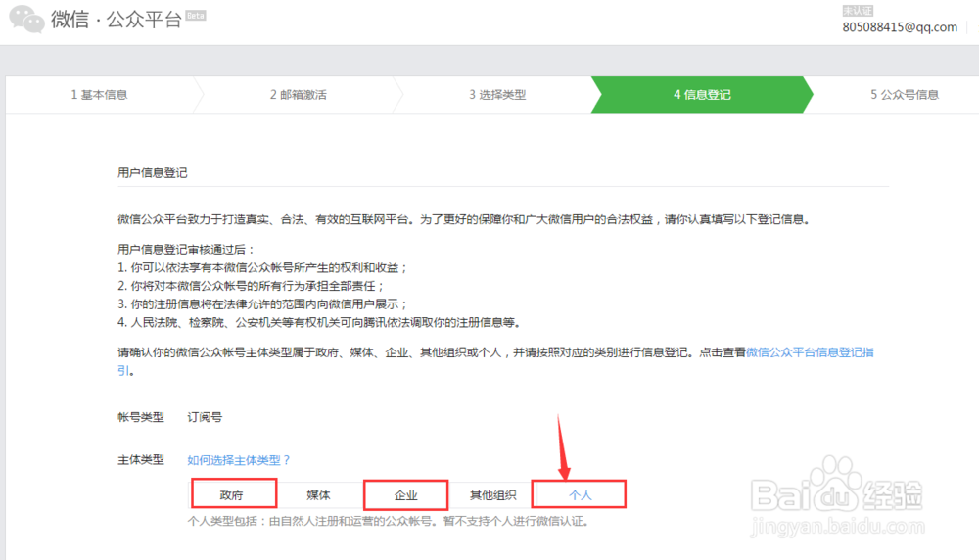
Task: Click the line starting 1. 你可以依法享有
Action: click(262, 267)
